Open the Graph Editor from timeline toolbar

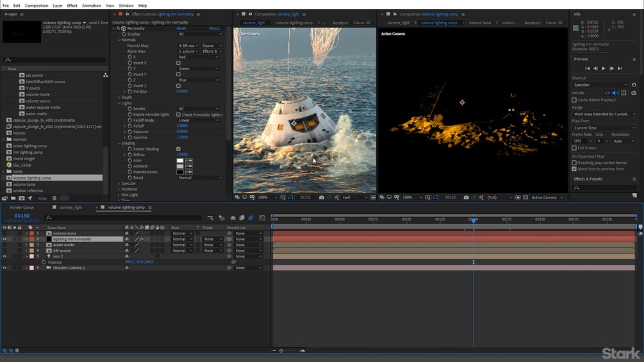262,218
